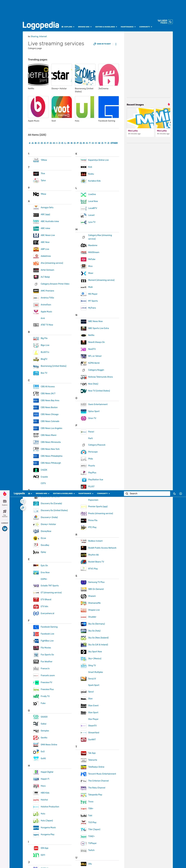Viewport: 186px width, 868px height.
Task: Click the CHZZK logo icon
Action: point(36,470)
